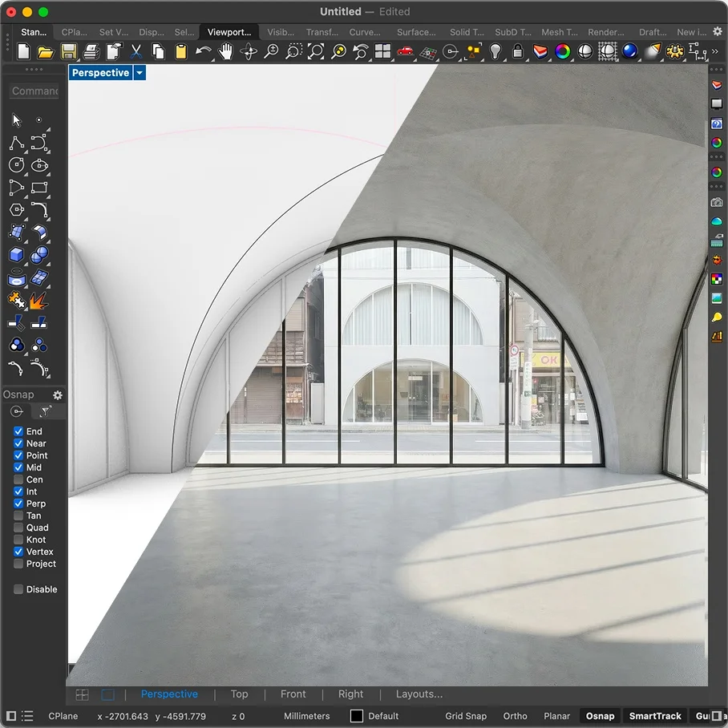728x728 pixels.
Task: Toggle the Disable osnap checkbox
Action: 18,589
